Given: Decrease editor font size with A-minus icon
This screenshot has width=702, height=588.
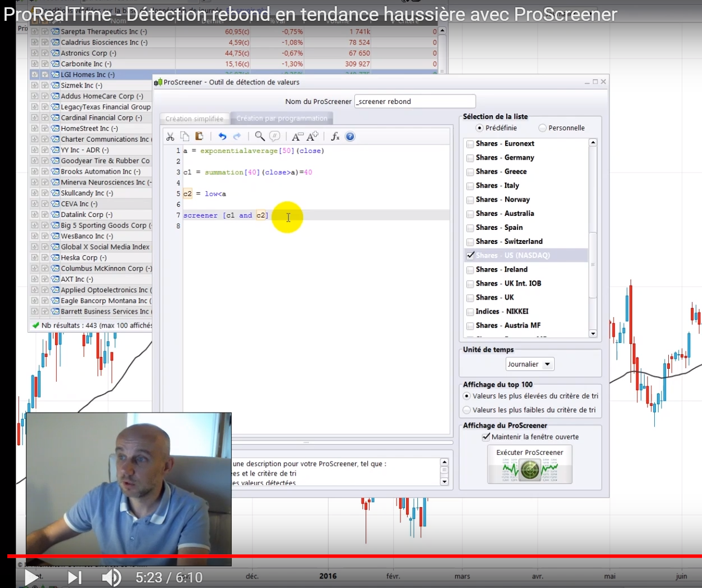Looking at the screenshot, I should pyautogui.click(x=297, y=136).
